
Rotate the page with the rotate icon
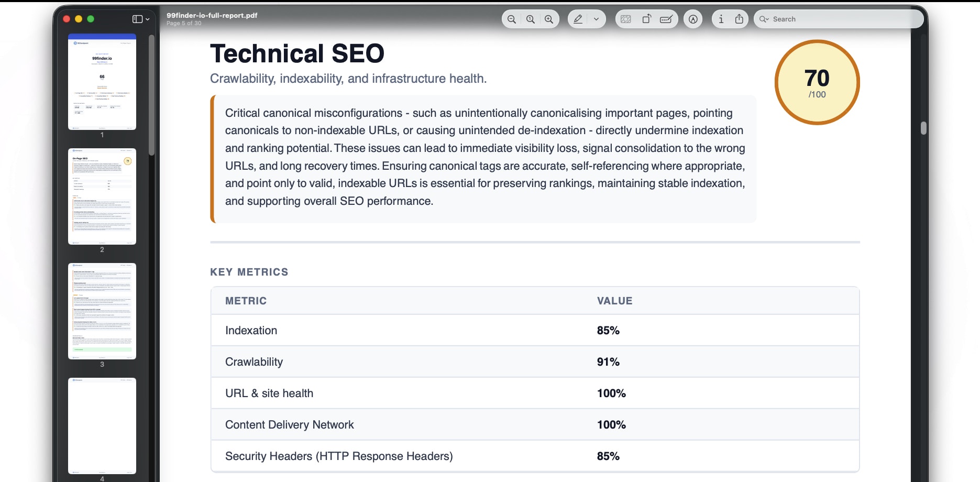646,19
